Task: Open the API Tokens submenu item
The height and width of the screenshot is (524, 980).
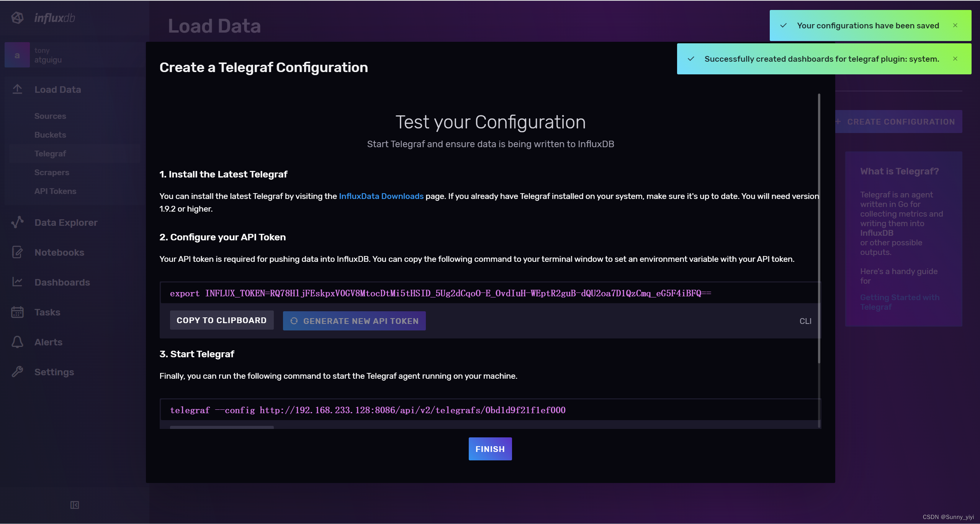Action: click(55, 191)
